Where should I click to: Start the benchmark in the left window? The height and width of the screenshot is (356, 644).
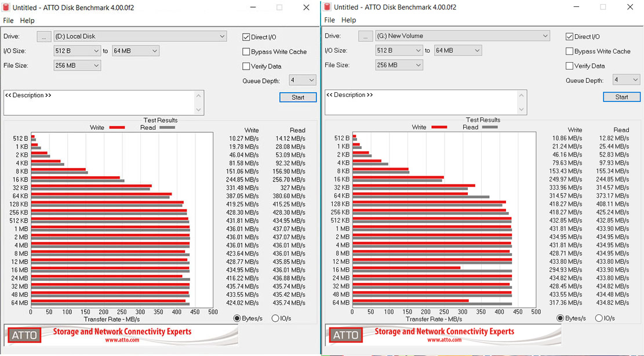tap(298, 97)
